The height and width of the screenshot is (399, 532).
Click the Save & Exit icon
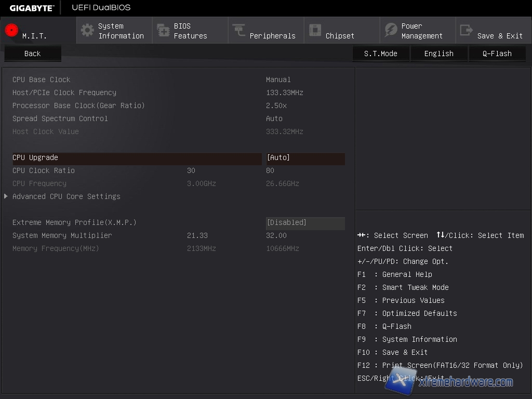point(467,30)
